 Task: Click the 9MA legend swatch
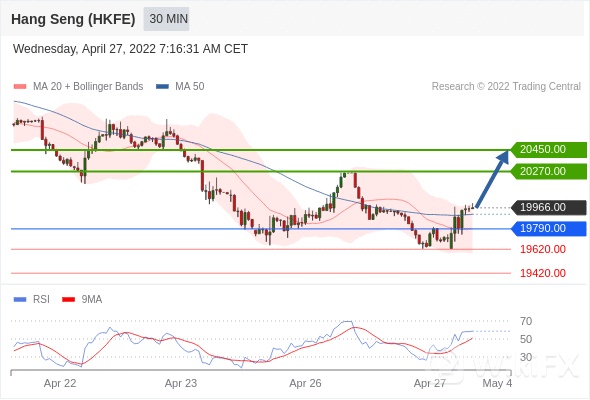coord(68,300)
